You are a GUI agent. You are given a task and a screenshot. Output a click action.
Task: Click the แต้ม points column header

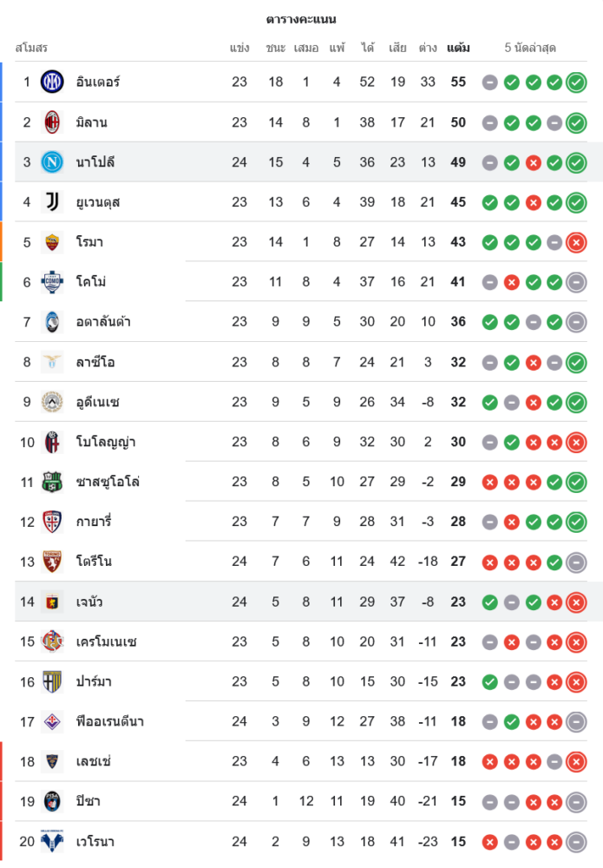(458, 48)
